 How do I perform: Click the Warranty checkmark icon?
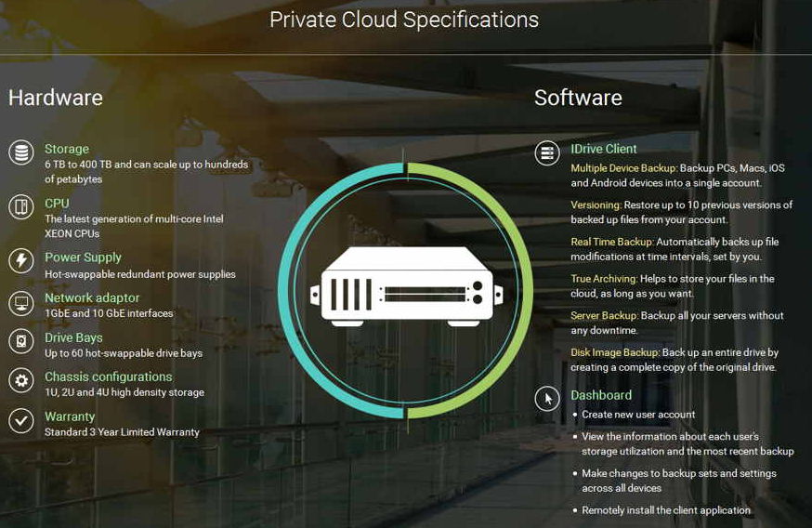coord(21,420)
